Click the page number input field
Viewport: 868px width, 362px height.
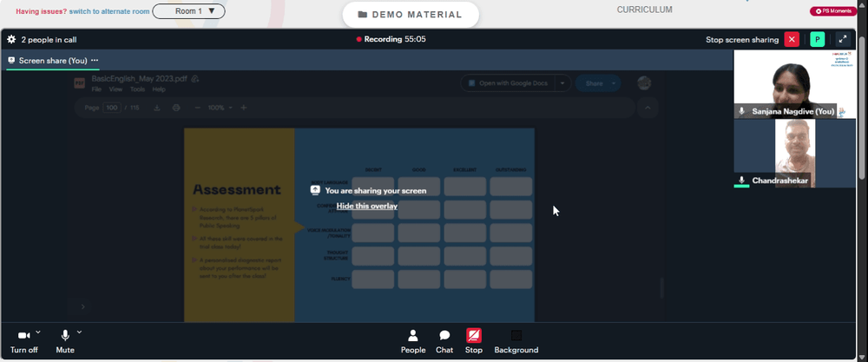tap(112, 108)
